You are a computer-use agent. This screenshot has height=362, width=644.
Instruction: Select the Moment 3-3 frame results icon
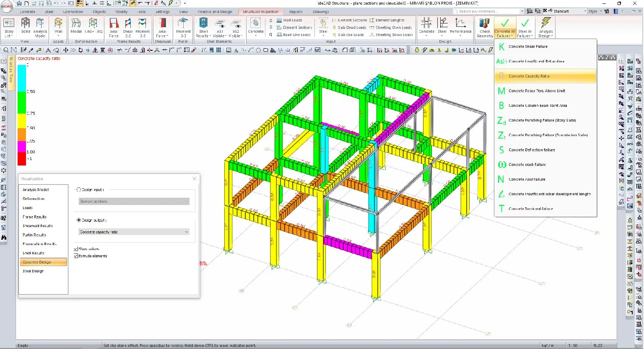point(143,28)
